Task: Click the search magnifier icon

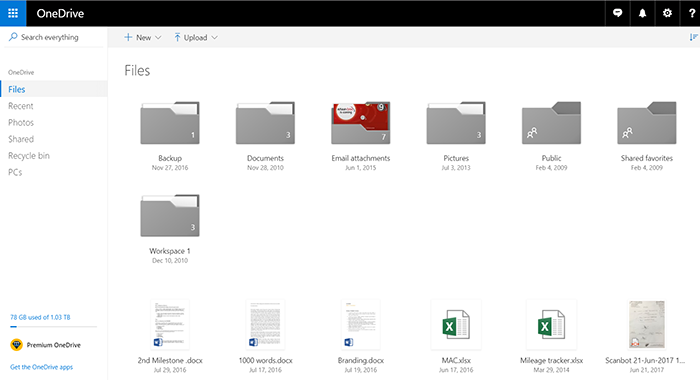Action: [13, 37]
